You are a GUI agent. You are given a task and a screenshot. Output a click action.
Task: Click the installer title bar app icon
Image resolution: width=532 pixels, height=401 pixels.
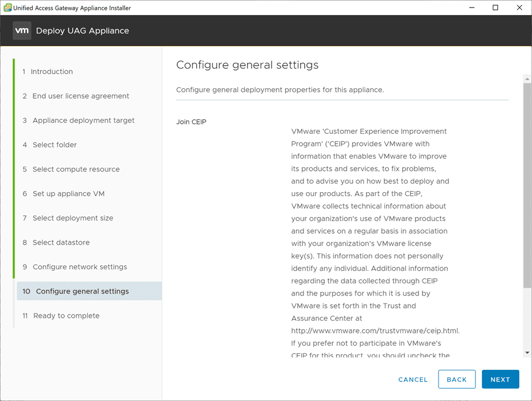coord(8,8)
